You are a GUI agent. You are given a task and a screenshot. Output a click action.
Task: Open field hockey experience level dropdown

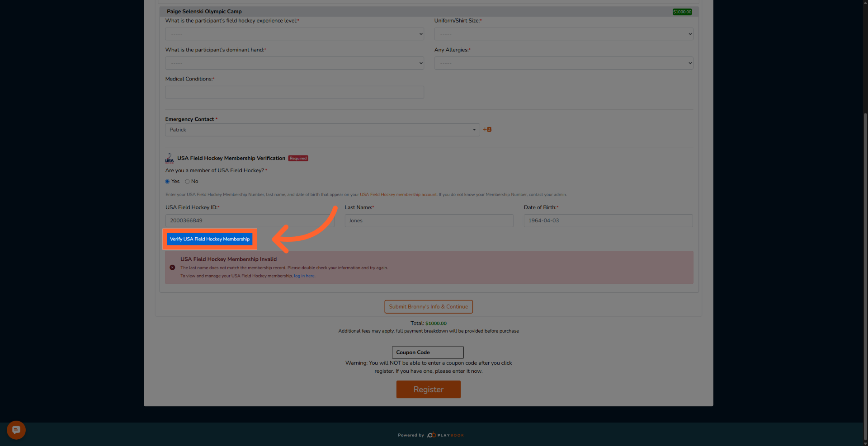tap(294, 34)
